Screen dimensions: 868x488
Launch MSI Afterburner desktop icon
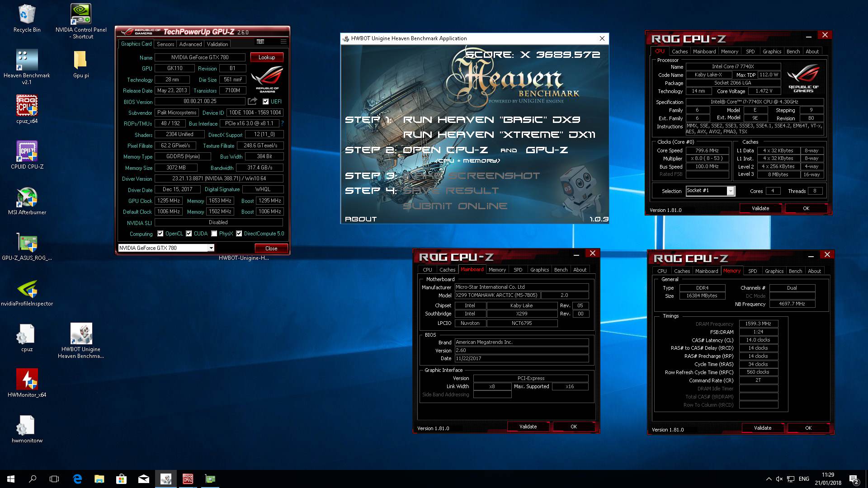27,201
